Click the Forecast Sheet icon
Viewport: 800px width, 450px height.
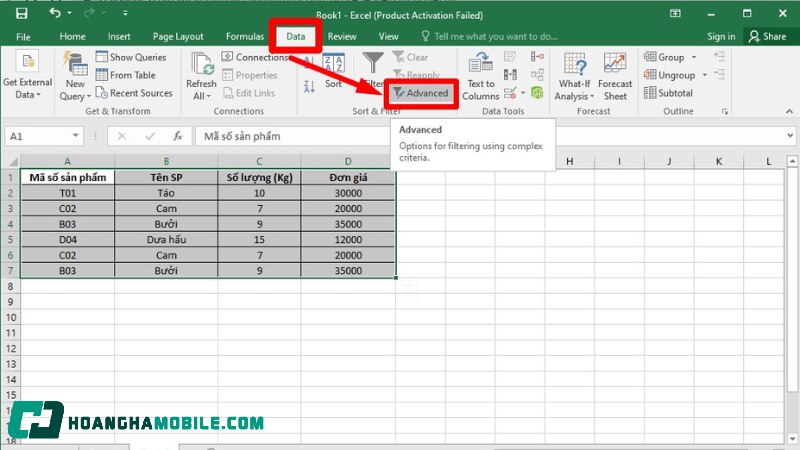point(615,64)
